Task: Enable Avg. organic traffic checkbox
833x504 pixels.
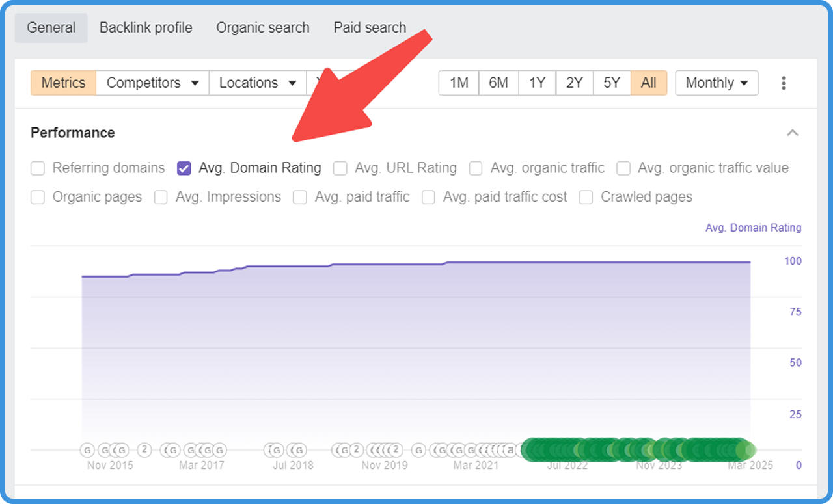Action: coord(476,168)
